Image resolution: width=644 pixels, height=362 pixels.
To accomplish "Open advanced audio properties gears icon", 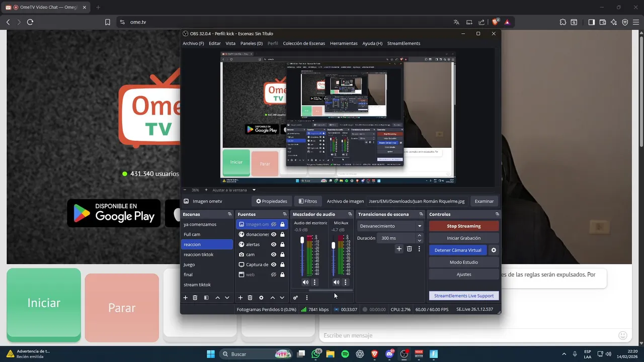I will [x=295, y=298].
